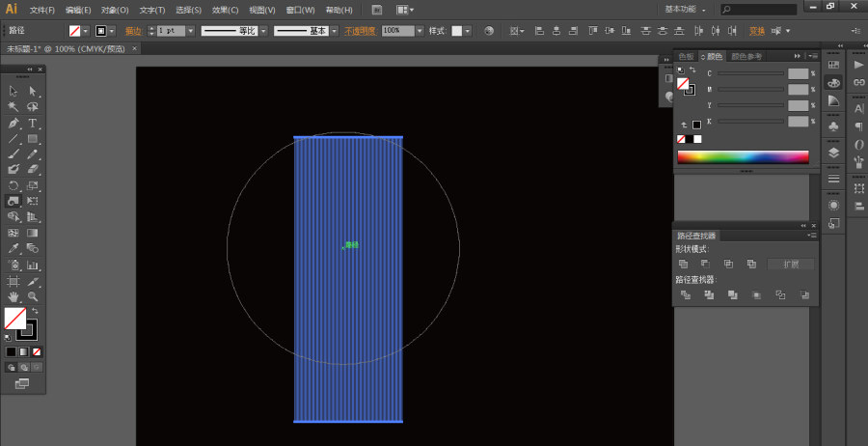The image size is (868, 446).
Task: Click Unite in Pathfinder shape modes
Action: pos(683,264)
